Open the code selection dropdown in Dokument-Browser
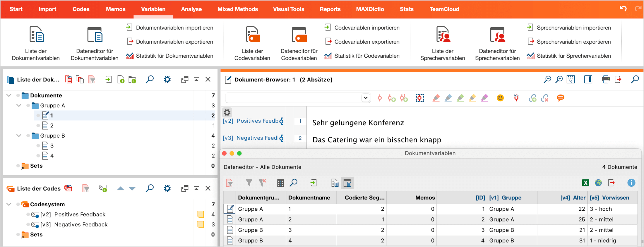The width and height of the screenshot is (644, 247). click(365, 98)
